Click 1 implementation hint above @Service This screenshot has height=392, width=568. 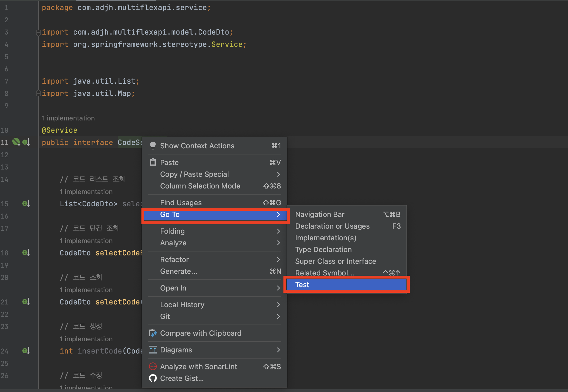[68, 118]
